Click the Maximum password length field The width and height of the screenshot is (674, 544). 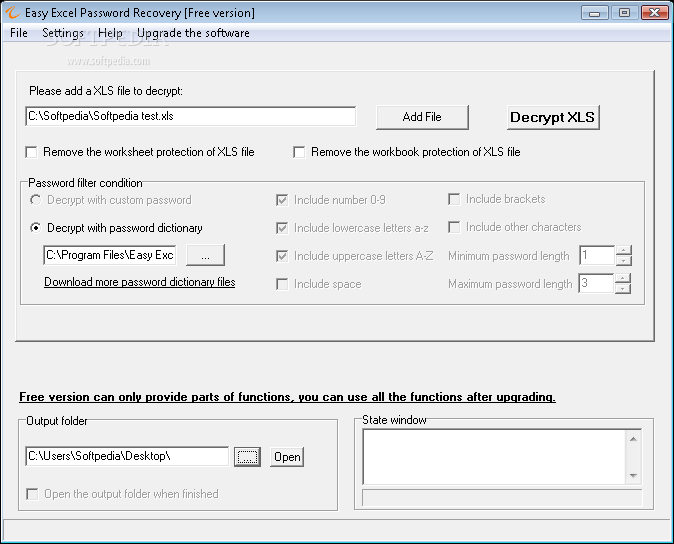click(597, 283)
